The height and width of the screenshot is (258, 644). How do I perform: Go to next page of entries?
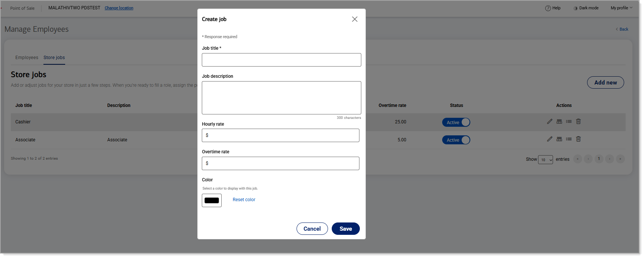pos(610,159)
